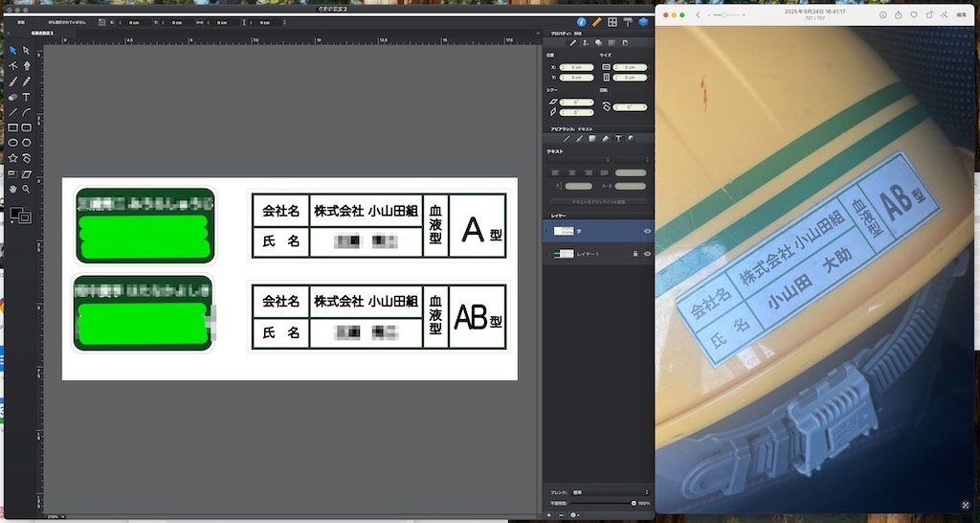Select the document tab 名称未設定 2

[x=42, y=33]
